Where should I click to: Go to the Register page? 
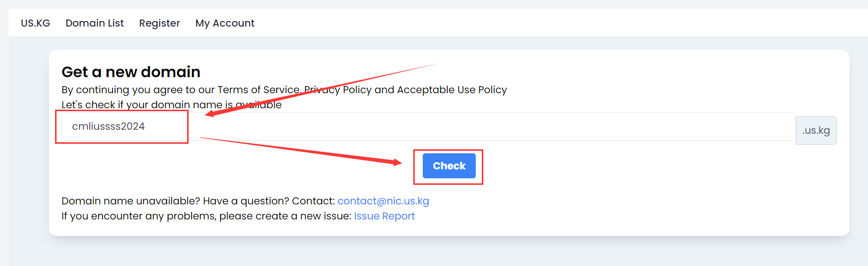pos(159,23)
